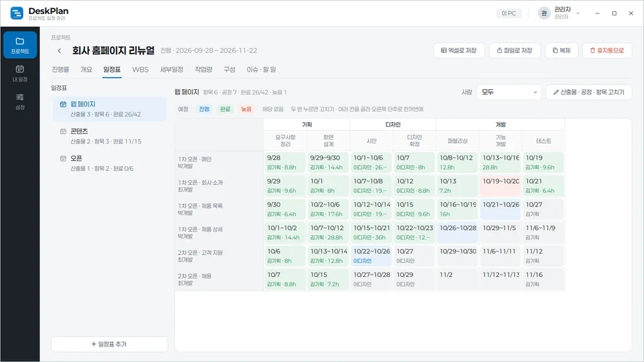Click calendar icon beside 웹 페이지 schedule
This screenshot has width=644, height=362.
click(x=63, y=105)
